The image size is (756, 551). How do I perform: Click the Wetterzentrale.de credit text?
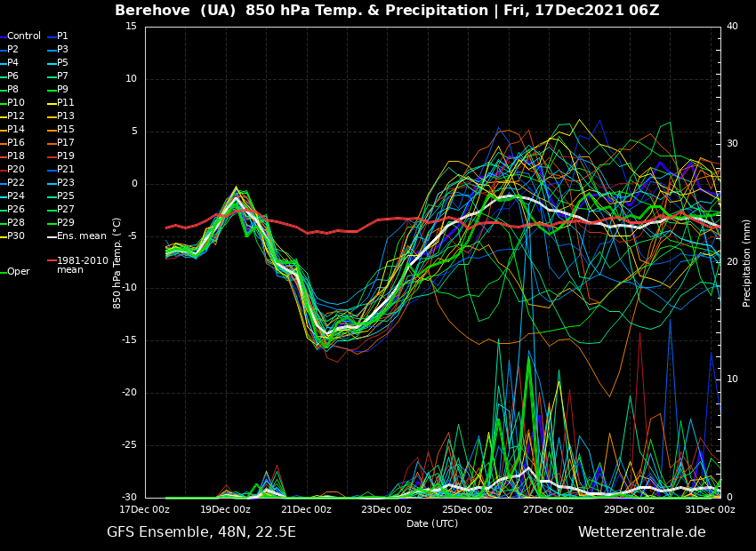tap(641, 532)
